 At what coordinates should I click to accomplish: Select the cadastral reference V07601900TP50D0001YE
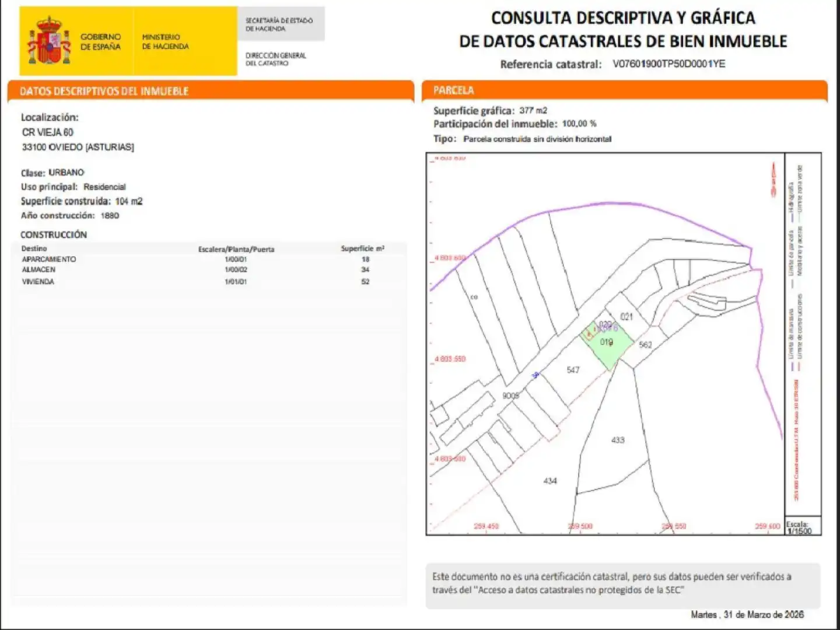pyautogui.click(x=668, y=64)
